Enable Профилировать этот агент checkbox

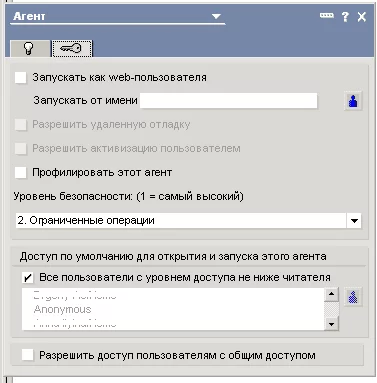[x=21, y=173]
